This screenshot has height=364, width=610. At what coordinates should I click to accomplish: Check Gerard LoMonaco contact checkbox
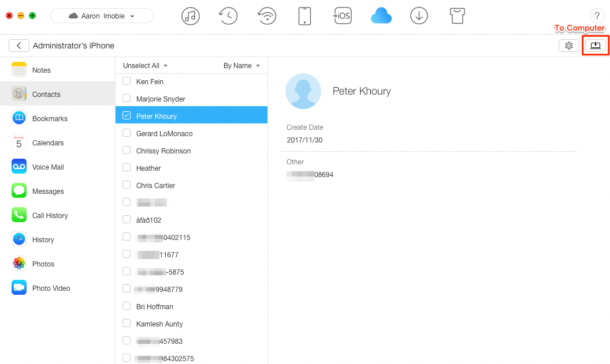click(127, 133)
